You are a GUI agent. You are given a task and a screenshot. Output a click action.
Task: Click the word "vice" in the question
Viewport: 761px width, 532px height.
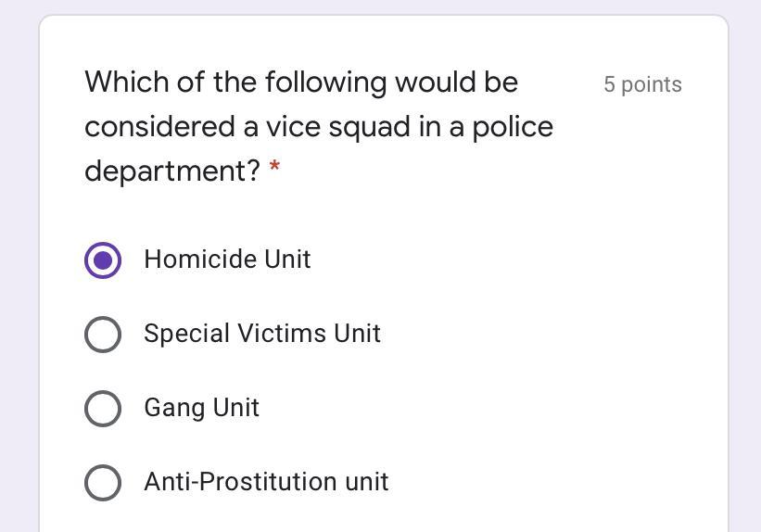coord(293,127)
